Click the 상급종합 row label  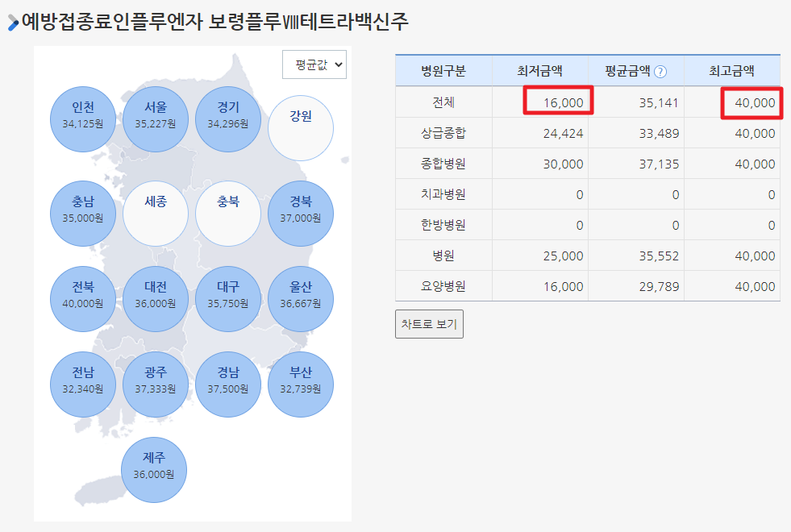(443, 133)
